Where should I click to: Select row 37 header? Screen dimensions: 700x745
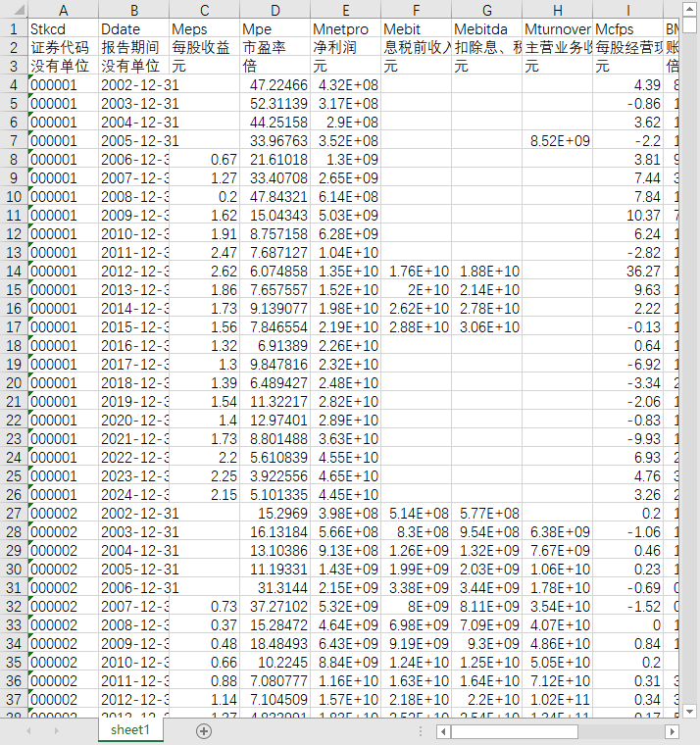(14, 700)
